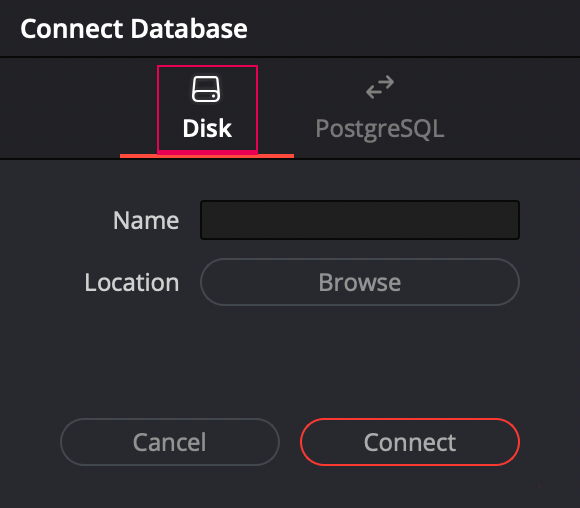Click the left-pointing arrow above PostgreSQL

(375, 92)
